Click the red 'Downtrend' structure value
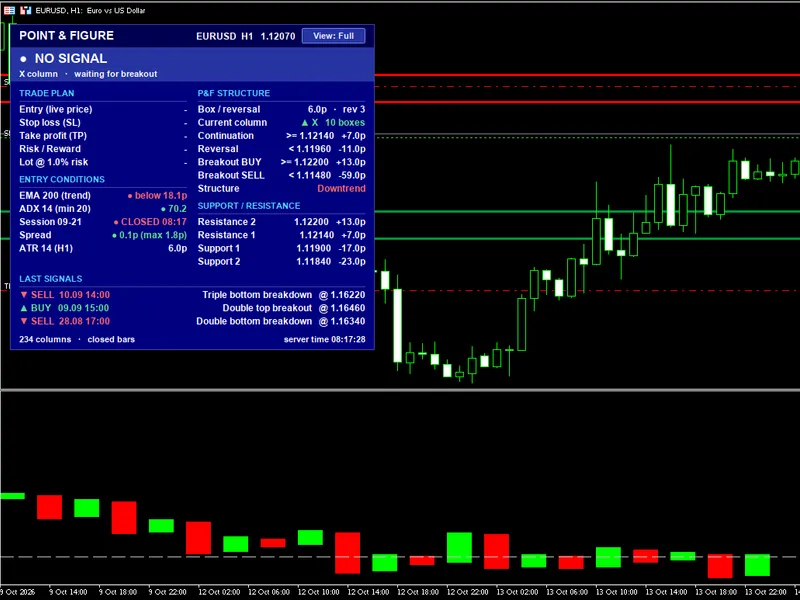 click(341, 189)
